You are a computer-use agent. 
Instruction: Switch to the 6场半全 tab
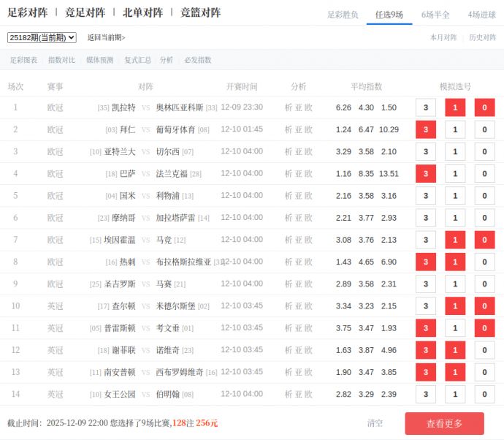click(x=435, y=15)
